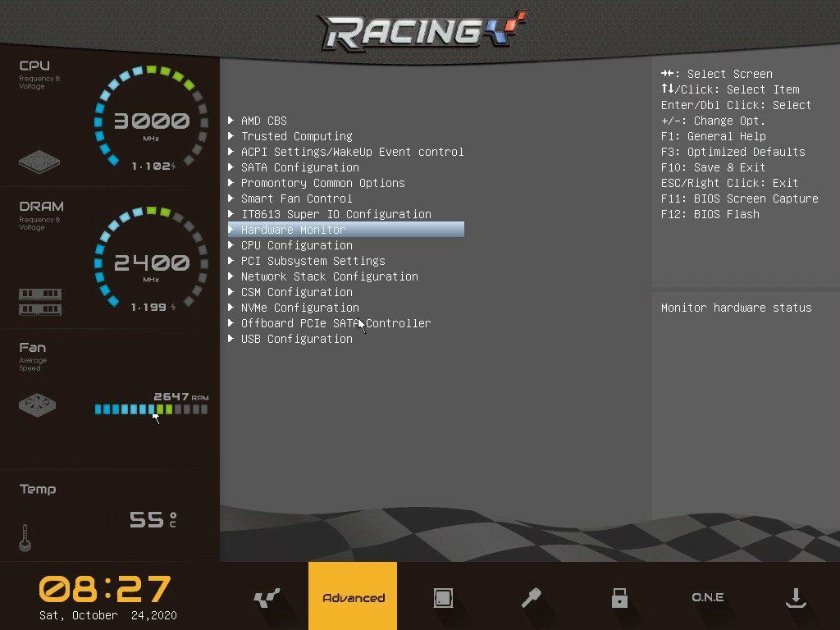840x630 pixels.
Task: Open the Main tab racing logo icon
Action: tap(267, 598)
